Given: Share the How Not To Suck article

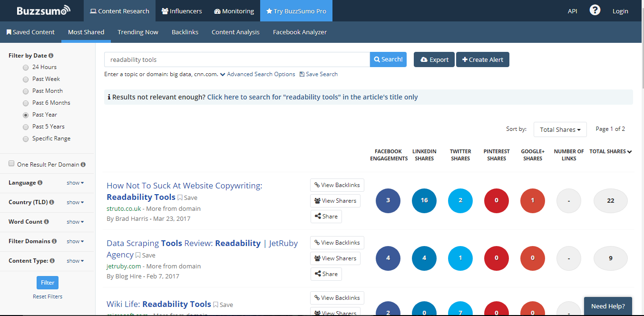Looking at the screenshot, I should coord(326,217).
